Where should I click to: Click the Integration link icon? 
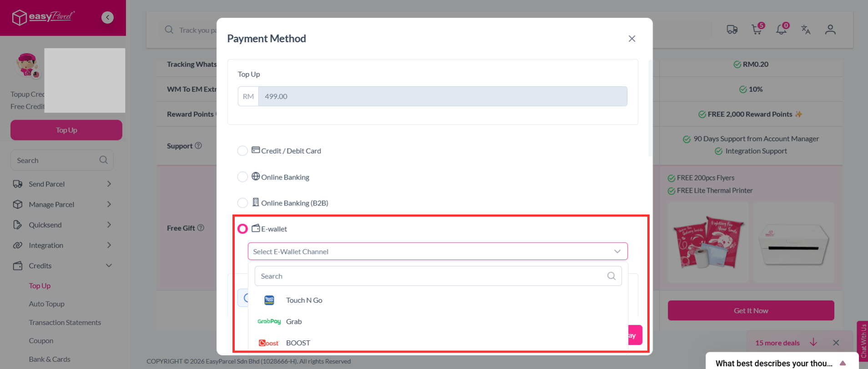(x=18, y=245)
